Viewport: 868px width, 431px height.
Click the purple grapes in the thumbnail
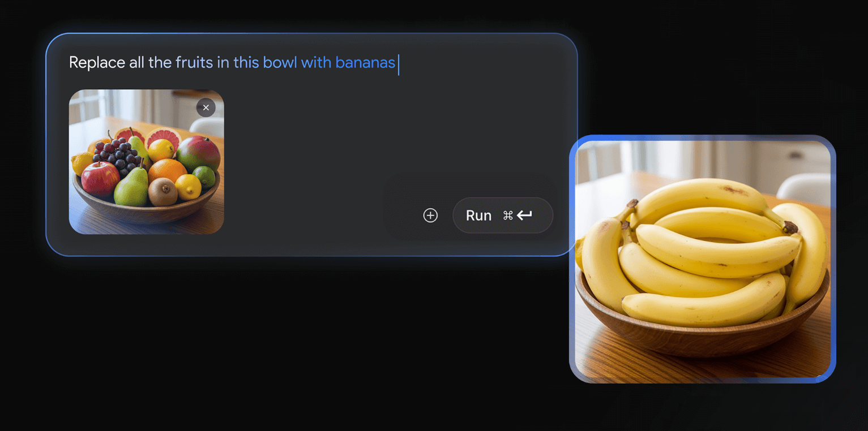[117, 152]
